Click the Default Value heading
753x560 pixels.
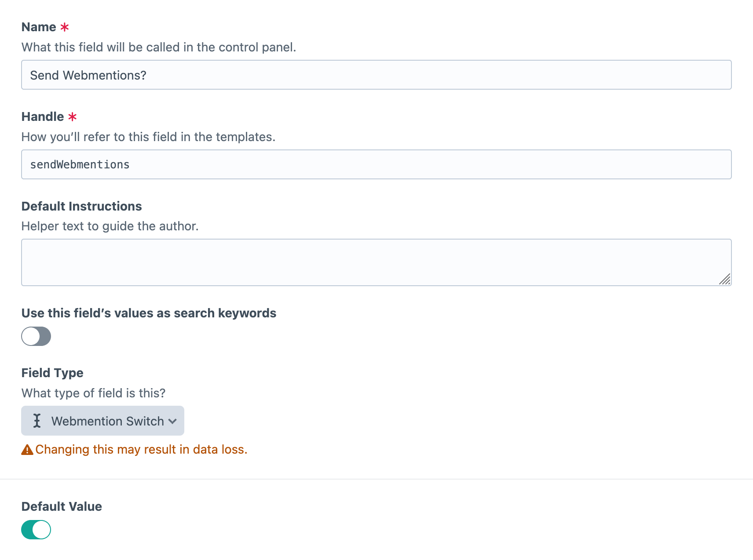coord(62,506)
